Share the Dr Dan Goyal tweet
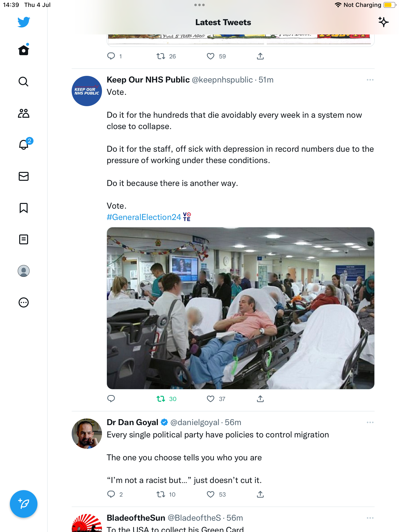The height and width of the screenshot is (532, 399). pyautogui.click(x=260, y=494)
